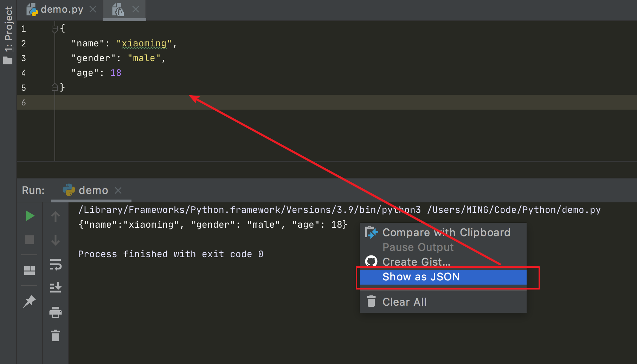Click the Restore Layout icon
Viewport: 637px width, 364px height.
30,270
